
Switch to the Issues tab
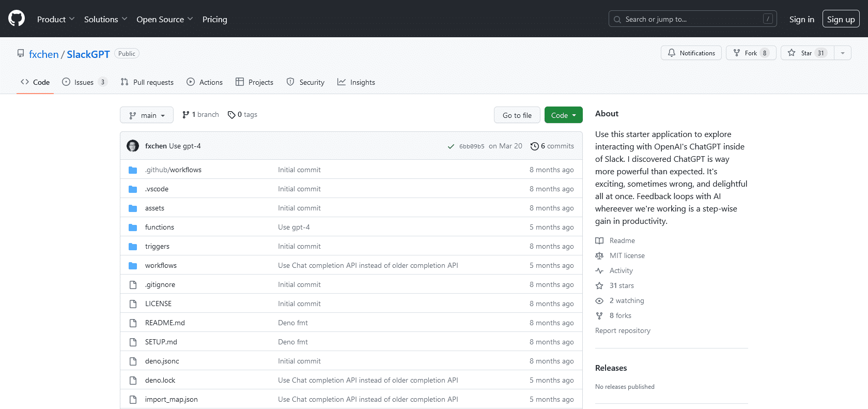pyautogui.click(x=85, y=82)
